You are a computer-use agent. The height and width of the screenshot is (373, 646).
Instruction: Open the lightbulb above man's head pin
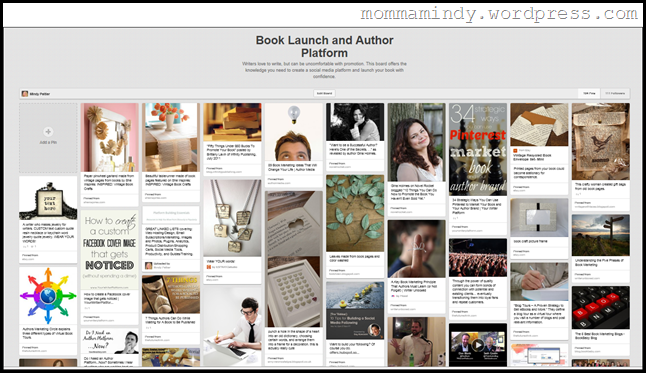coord(294,132)
